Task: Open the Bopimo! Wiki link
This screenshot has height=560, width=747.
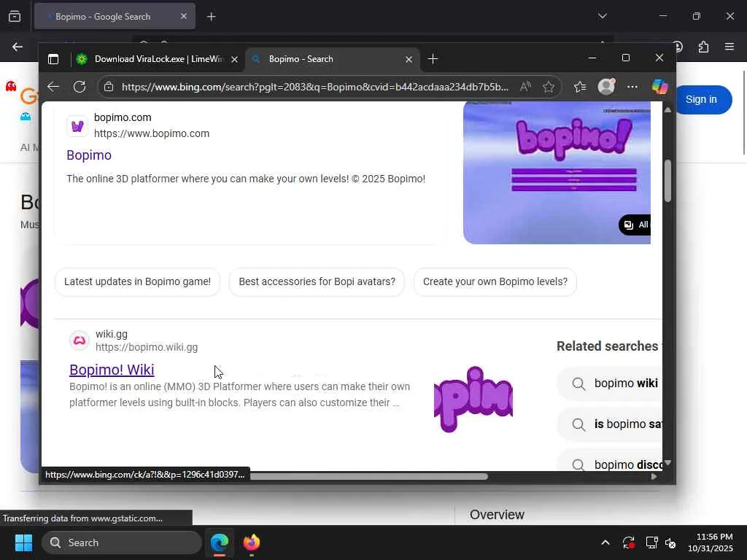Action: [112, 370]
